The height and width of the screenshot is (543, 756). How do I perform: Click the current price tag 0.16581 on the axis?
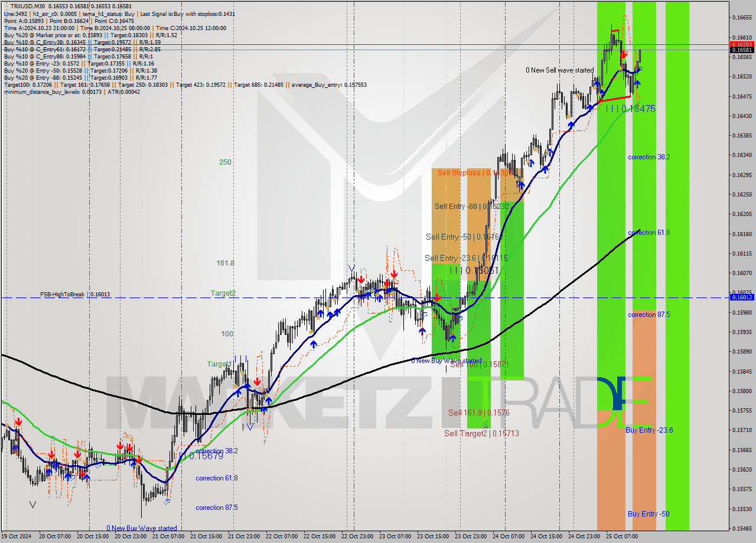(742, 50)
